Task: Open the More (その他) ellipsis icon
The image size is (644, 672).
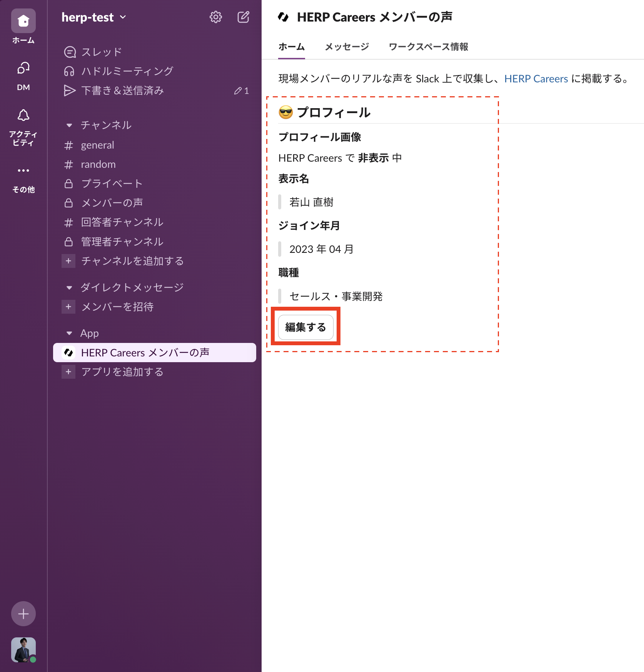Action: coord(23,170)
